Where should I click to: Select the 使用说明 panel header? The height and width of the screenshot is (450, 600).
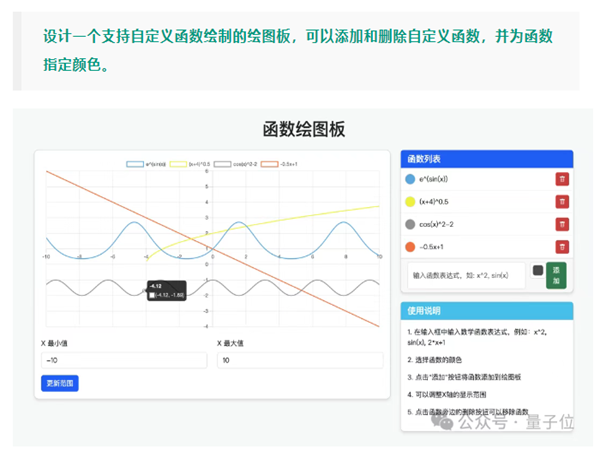(485, 310)
